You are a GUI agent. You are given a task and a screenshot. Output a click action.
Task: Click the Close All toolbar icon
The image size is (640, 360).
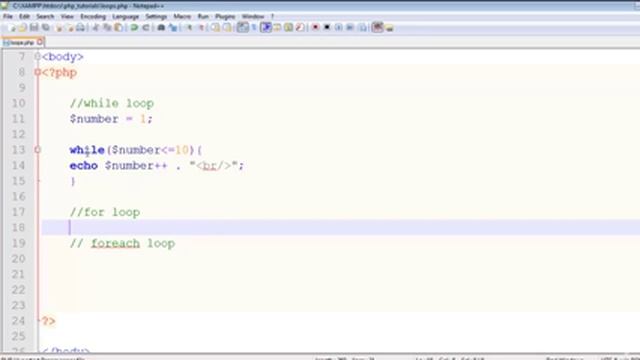coord(70,28)
